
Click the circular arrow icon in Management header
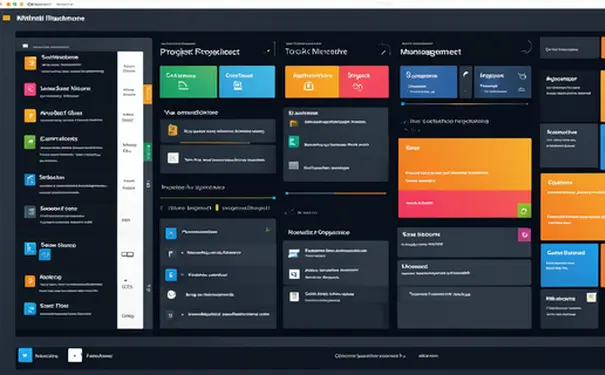526,48
